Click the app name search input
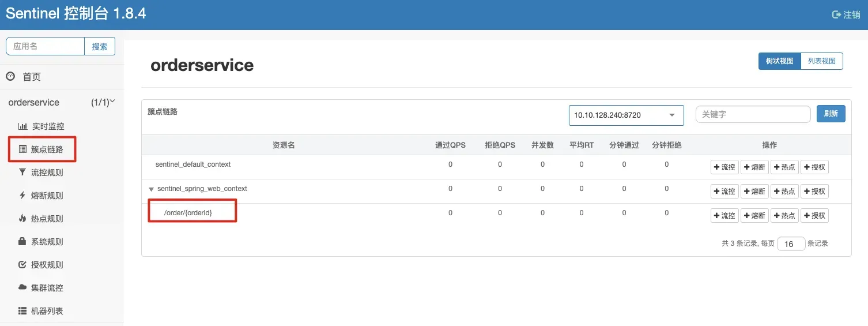 pos(45,46)
